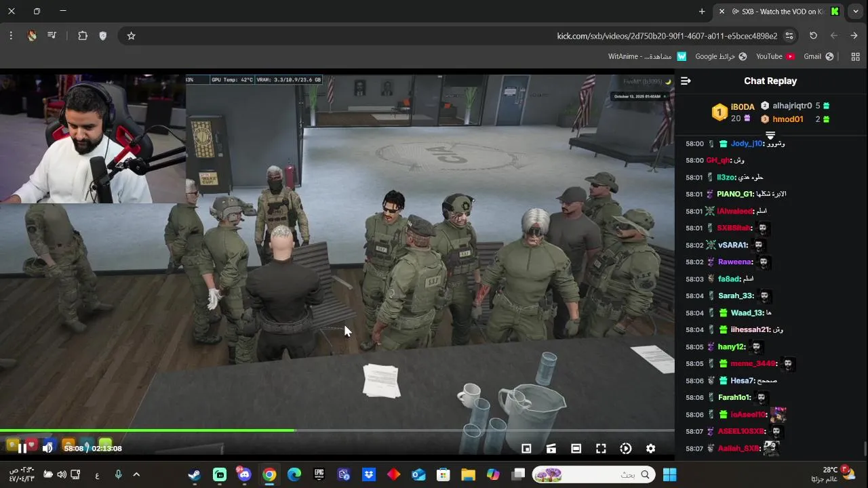Open taskbar microphone indicator
The image size is (868, 488).
(118, 474)
